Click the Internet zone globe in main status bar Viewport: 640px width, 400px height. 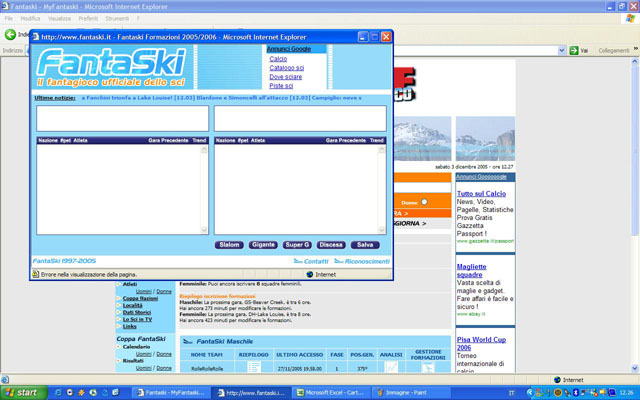coord(557,380)
